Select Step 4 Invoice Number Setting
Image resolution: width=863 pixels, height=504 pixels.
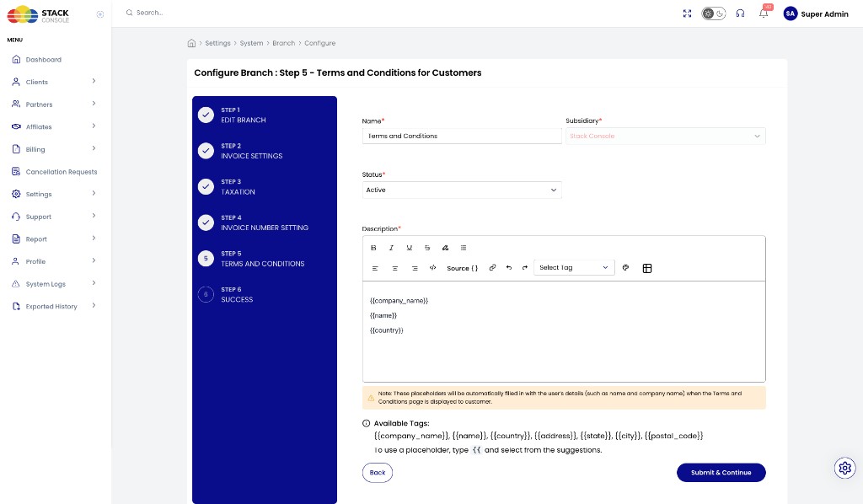click(x=264, y=223)
